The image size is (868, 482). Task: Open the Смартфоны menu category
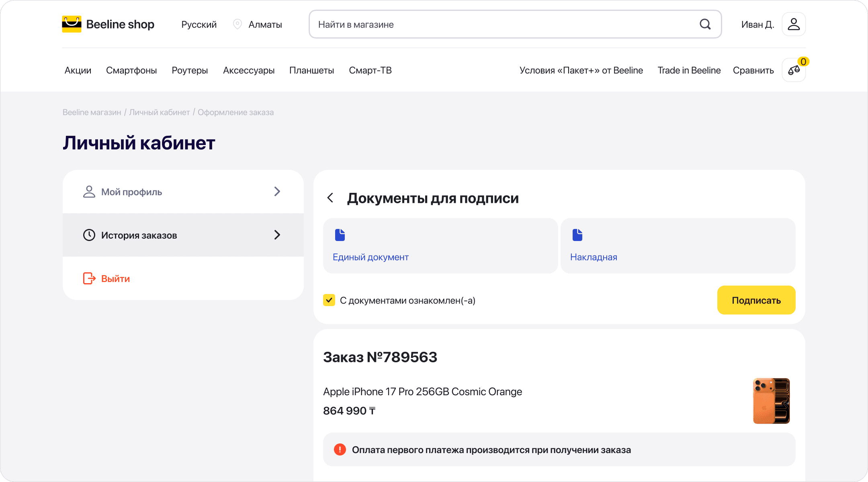[131, 70]
